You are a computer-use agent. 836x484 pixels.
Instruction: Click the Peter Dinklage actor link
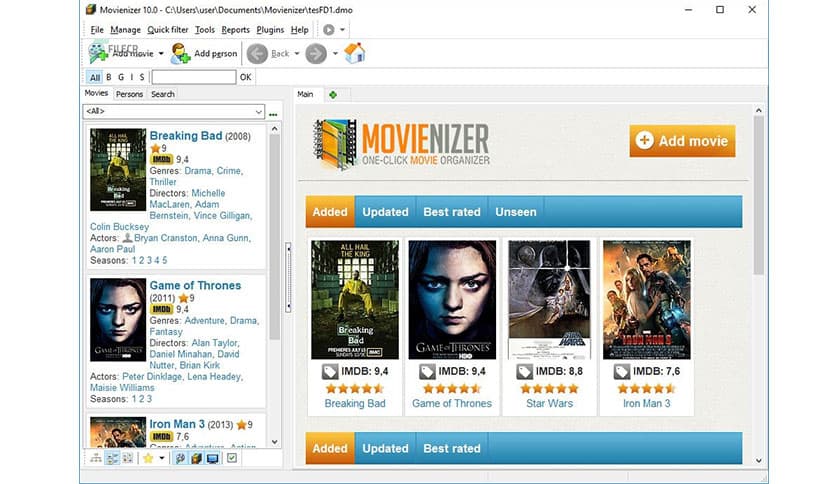(x=152, y=376)
